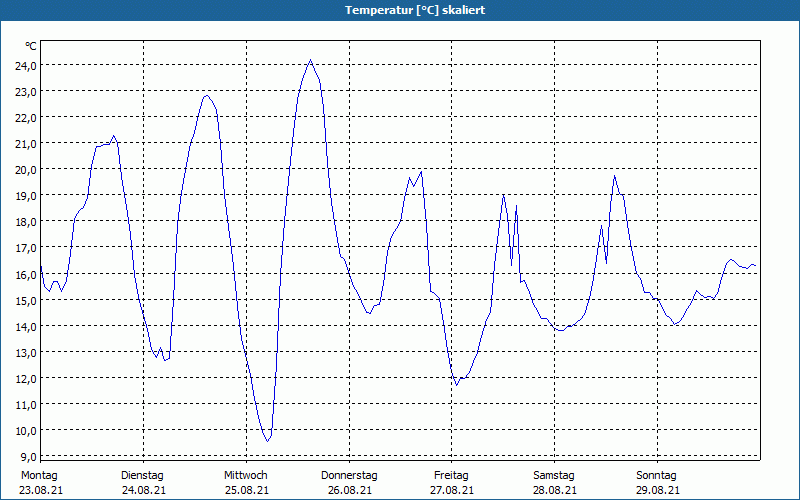Click the Tuesday peak near 23 degrees

[x=206, y=95]
